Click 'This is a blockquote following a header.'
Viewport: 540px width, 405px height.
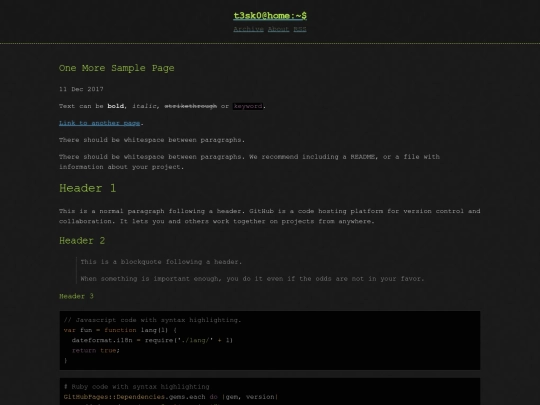coord(161,262)
